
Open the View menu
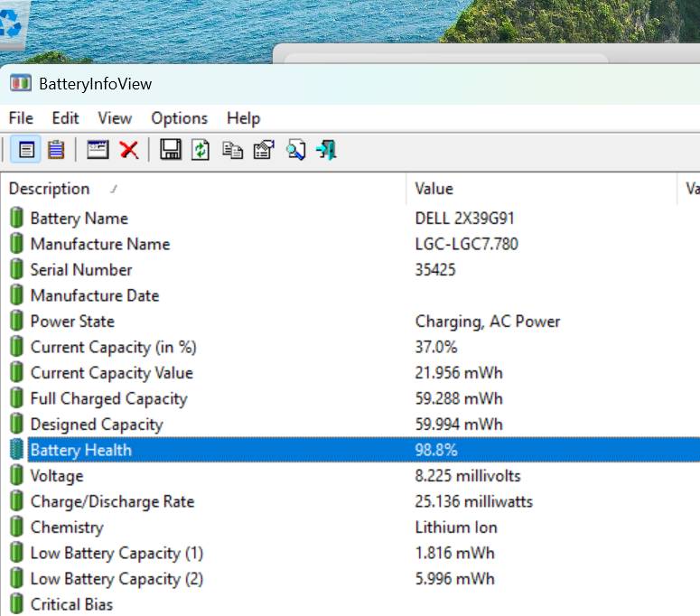pyautogui.click(x=115, y=118)
